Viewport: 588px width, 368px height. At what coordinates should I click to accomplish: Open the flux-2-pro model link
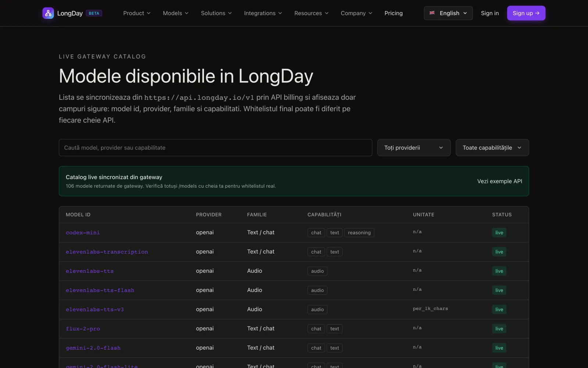click(83, 329)
